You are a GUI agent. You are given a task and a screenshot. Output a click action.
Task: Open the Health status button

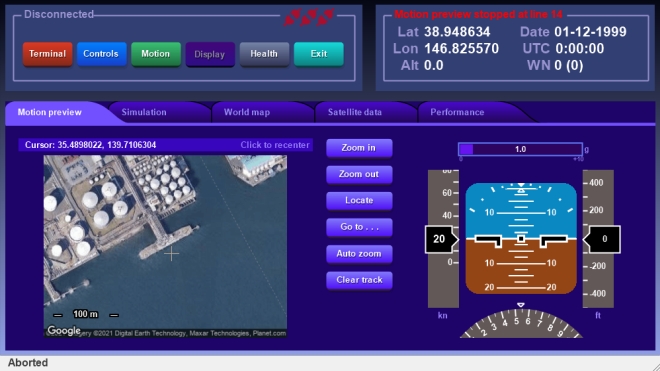pyautogui.click(x=264, y=54)
